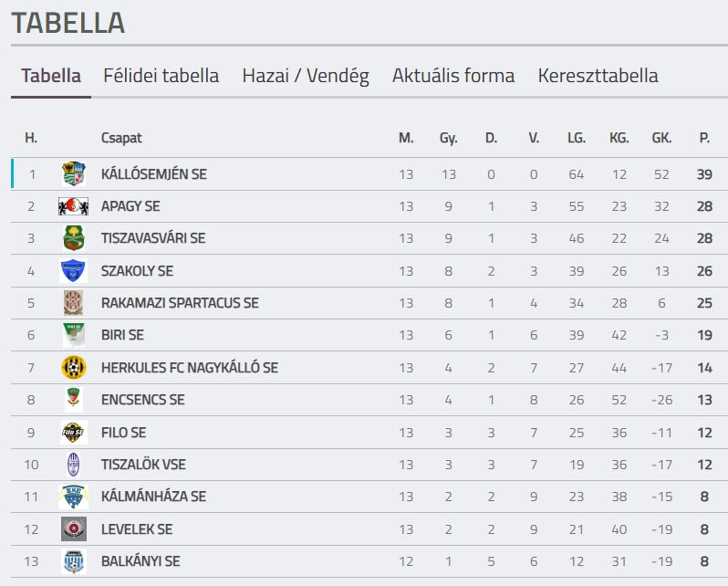Click the blue Szakoly SE shield logo
728x586 pixels.
(x=73, y=270)
